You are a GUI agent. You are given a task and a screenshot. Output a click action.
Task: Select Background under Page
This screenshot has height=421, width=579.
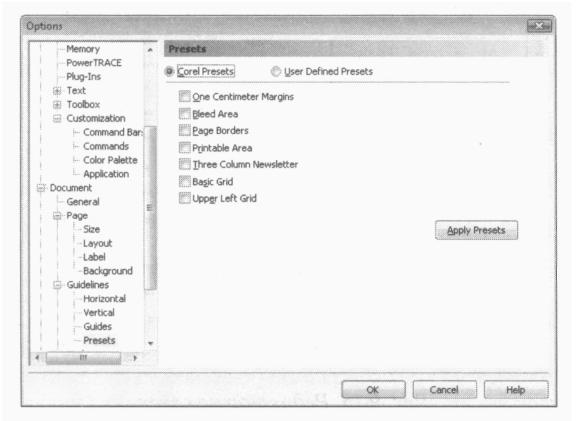107,271
